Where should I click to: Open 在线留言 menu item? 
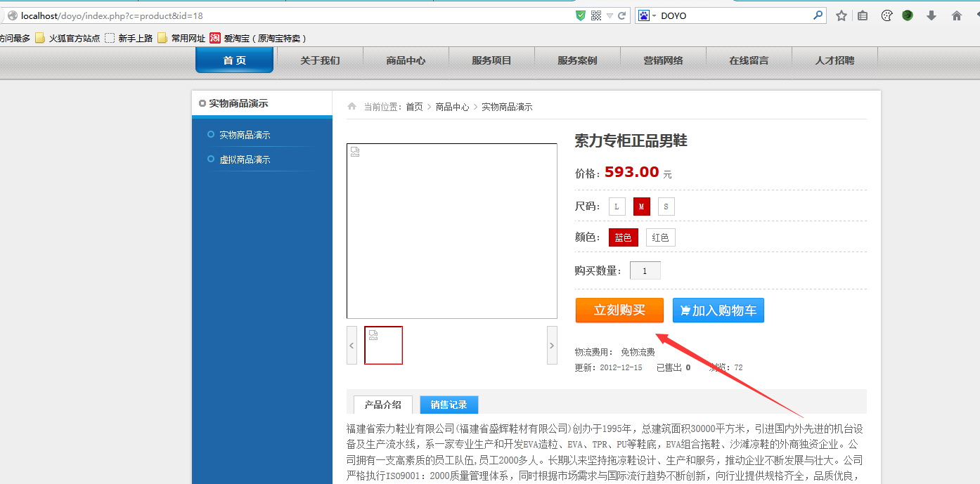point(749,60)
